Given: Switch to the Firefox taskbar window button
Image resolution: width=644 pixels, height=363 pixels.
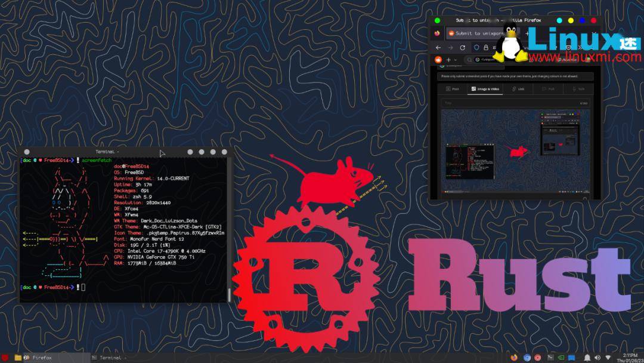Looking at the screenshot, I should click(55, 358).
